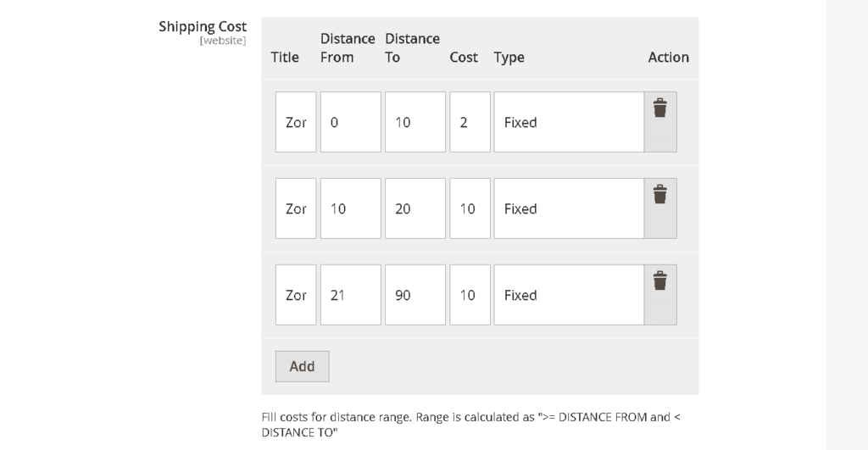868x450 pixels.
Task: Select Distance To field showing 90
Action: click(x=415, y=295)
